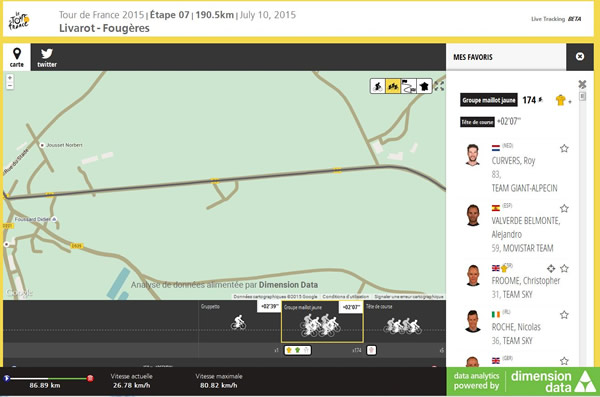Viewport: 600px width, 397px height.
Task: Click the Livarot - Fougères stage title
Action: [x=104, y=28]
